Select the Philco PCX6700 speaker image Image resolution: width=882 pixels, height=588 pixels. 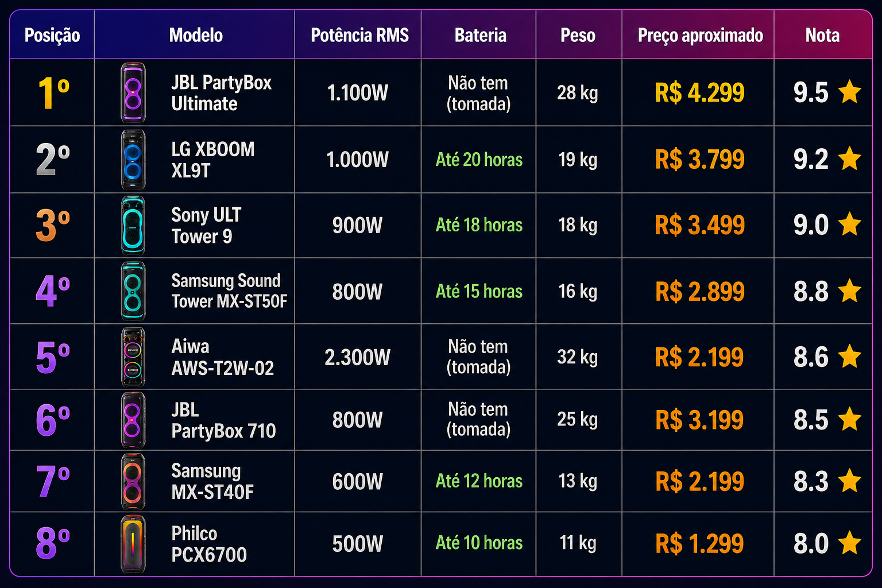pos(133,544)
